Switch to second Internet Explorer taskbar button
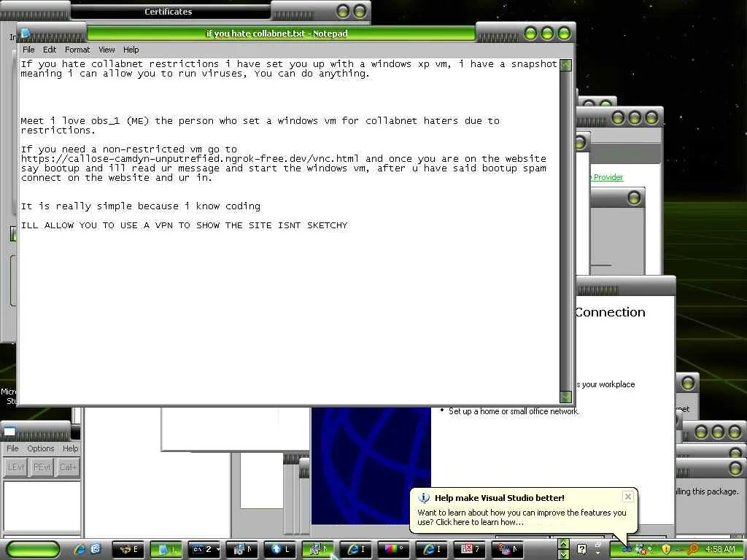 432,549
